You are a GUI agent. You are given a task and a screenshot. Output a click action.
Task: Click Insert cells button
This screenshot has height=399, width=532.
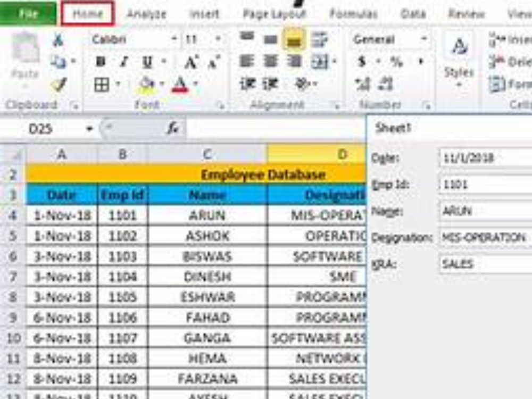(510, 40)
